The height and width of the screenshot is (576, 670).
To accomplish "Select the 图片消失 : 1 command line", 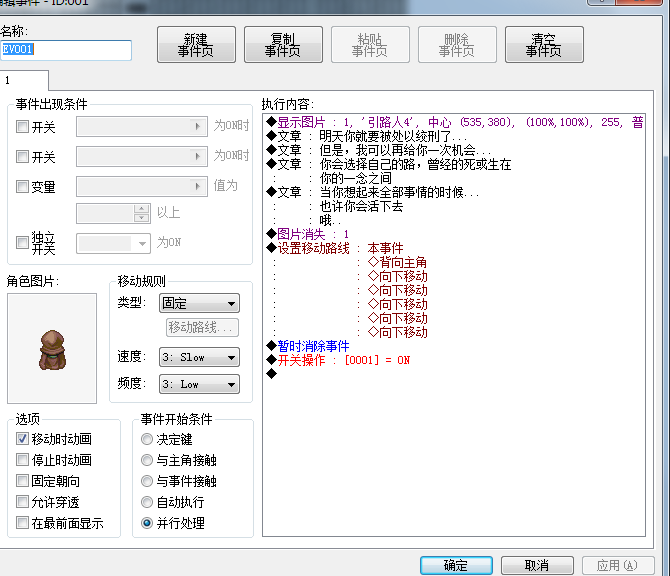I will [307, 234].
